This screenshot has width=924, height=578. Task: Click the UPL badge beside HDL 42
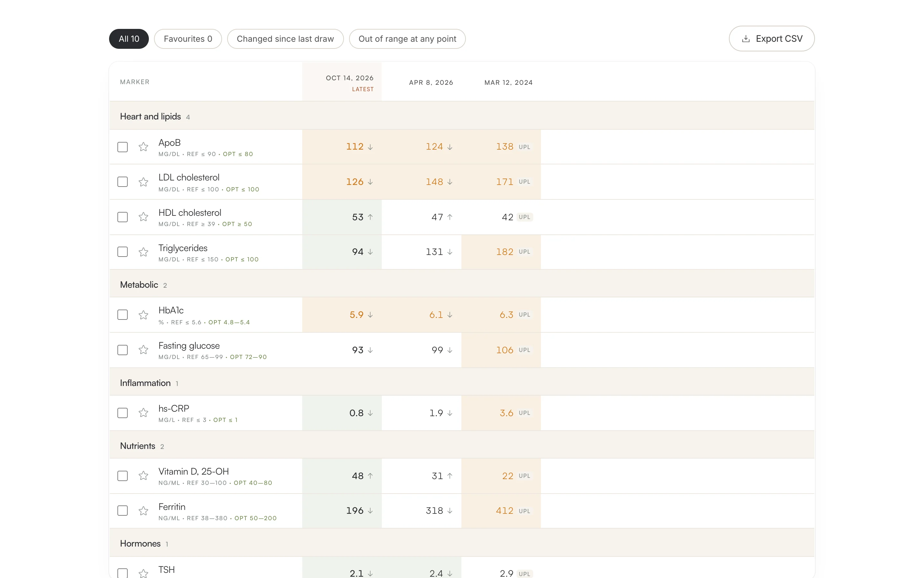525,217
